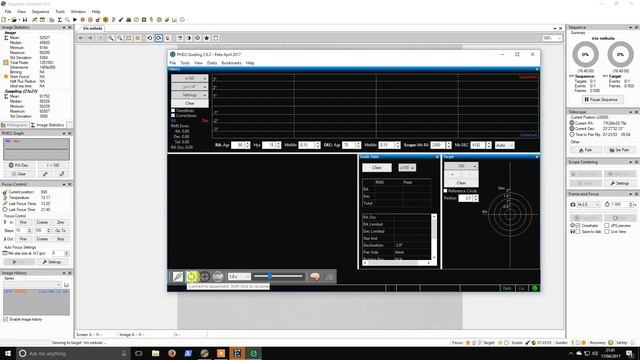Open Firefox from the taskbar

click(172, 353)
